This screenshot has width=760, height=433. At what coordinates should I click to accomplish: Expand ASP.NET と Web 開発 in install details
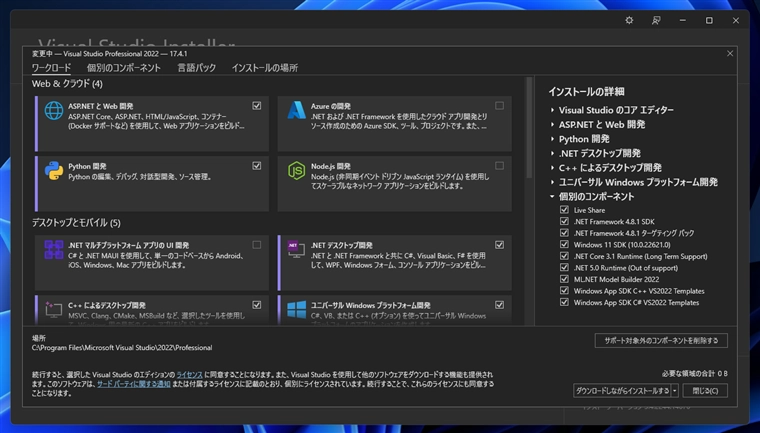click(552, 125)
